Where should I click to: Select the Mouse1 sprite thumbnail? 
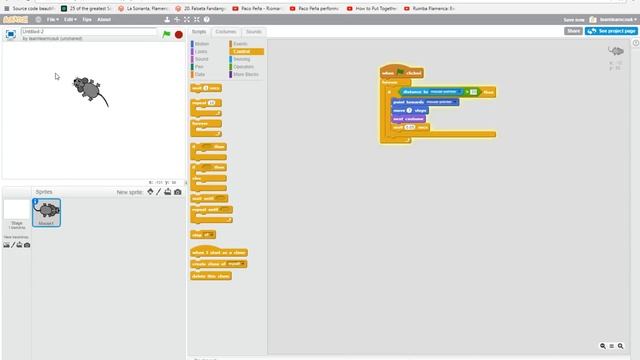(47, 213)
